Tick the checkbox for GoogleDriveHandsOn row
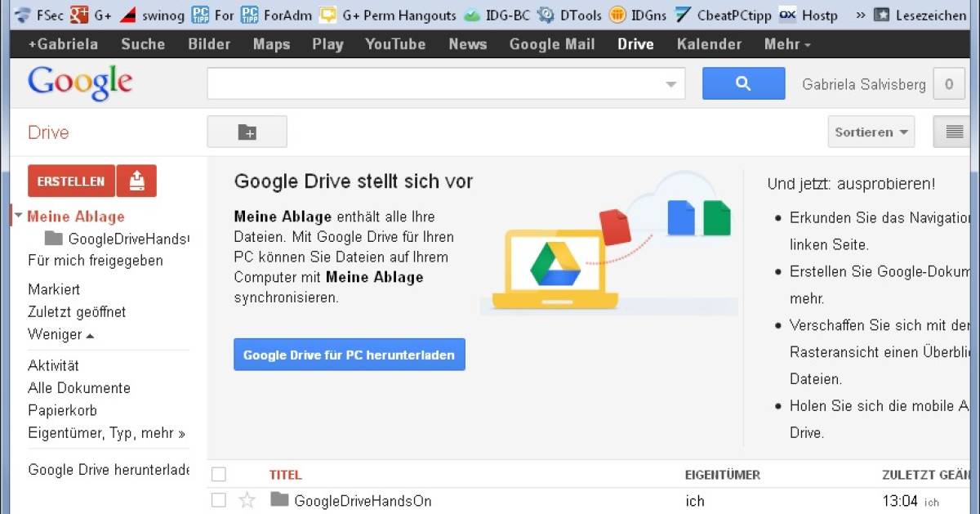Image resolution: width=980 pixels, height=514 pixels. (x=218, y=500)
